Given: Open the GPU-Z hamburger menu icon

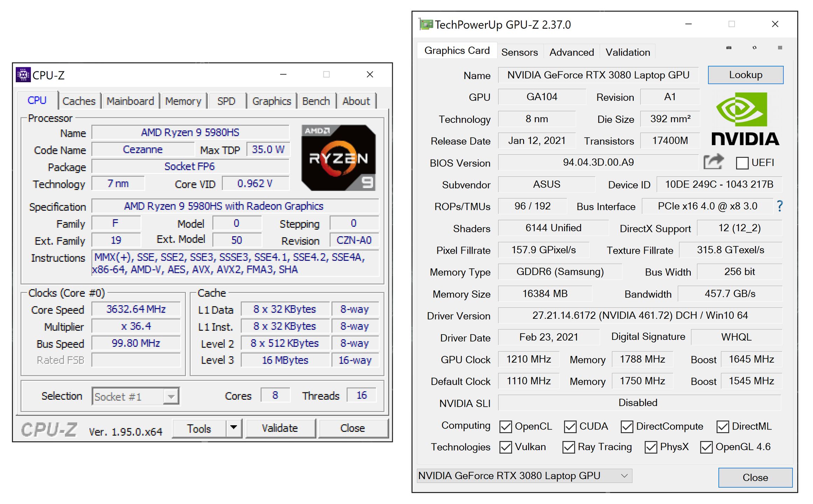Looking at the screenshot, I should pos(780,48).
